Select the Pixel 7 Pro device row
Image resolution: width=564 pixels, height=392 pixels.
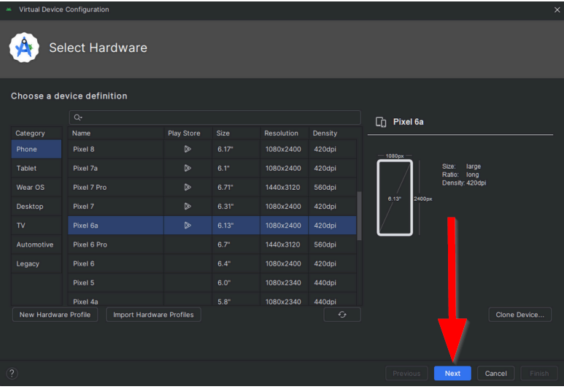pos(212,187)
